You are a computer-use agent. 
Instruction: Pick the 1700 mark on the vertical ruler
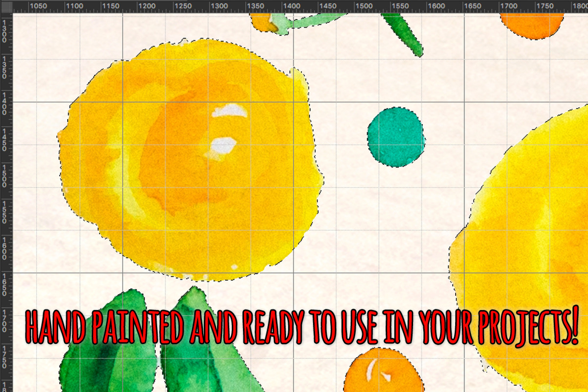4,321
